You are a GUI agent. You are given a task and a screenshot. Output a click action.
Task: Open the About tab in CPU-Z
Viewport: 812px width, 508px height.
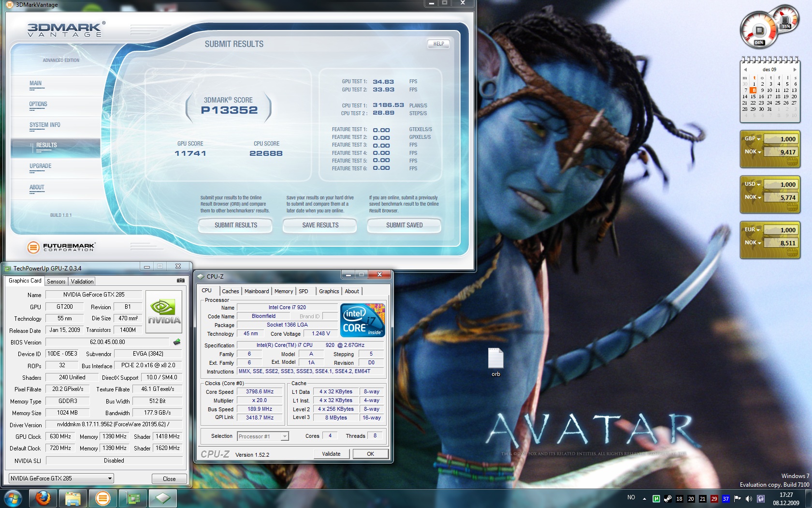click(x=352, y=291)
